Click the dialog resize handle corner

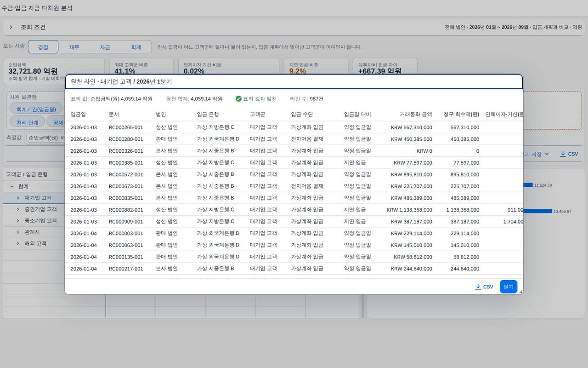click(520, 292)
